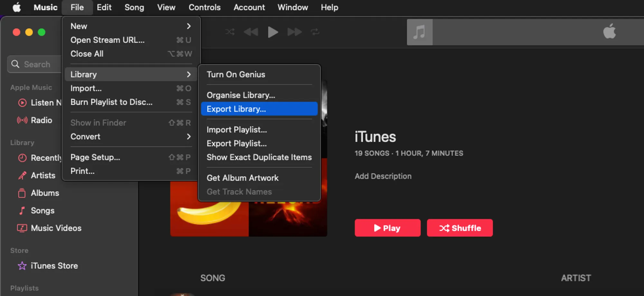This screenshot has width=644, height=296.
Task: Skip forward with the next track icon
Action: (294, 32)
